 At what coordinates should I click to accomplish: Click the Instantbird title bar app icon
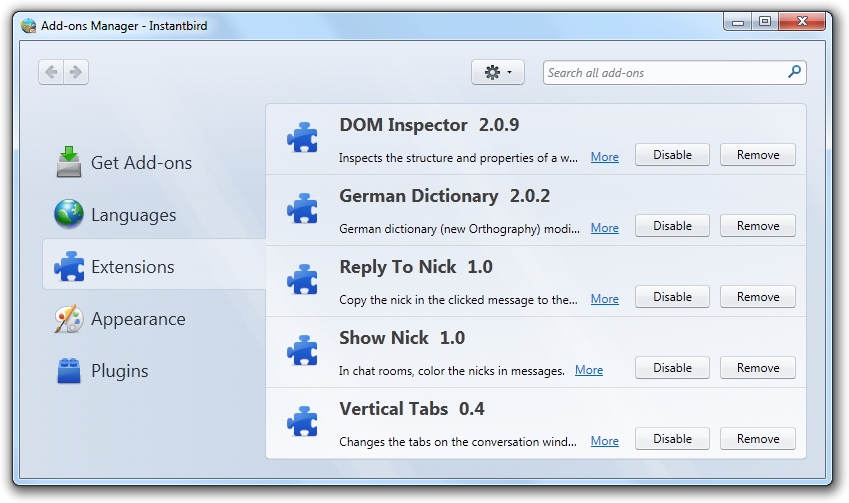[28, 25]
